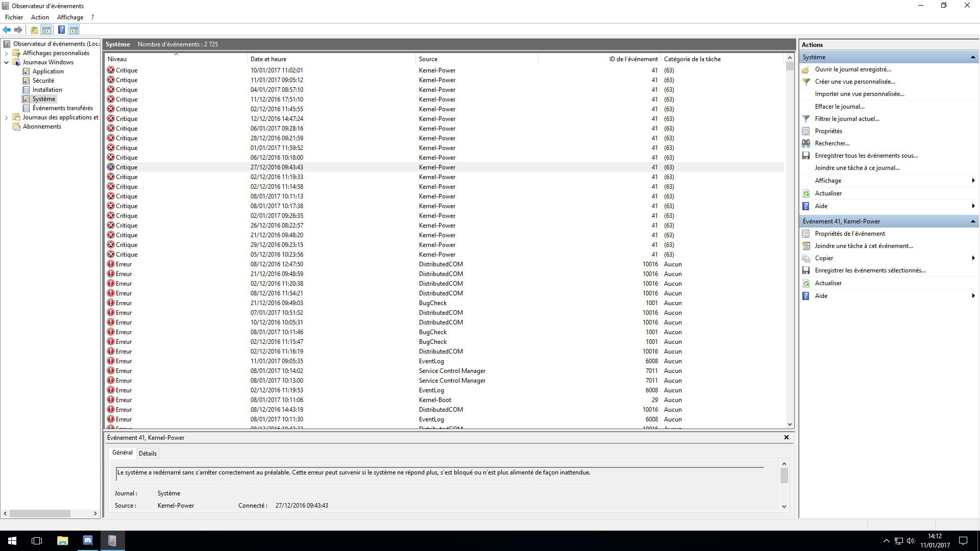The width and height of the screenshot is (980, 551).
Task: Open the Windows Start menu
Action: click(12, 541)
